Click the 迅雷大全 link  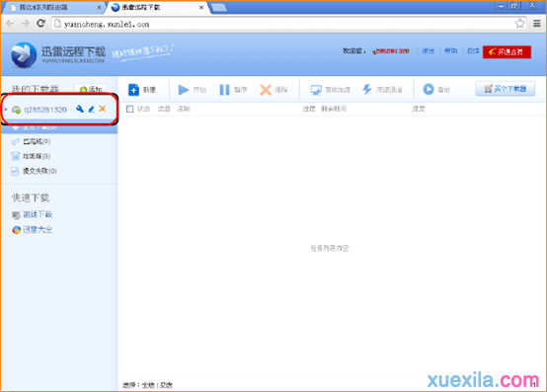click(x=38, y=230)
